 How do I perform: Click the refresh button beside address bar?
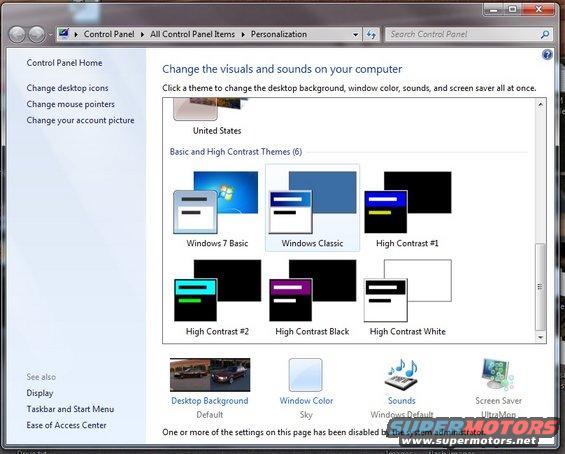(x=371, y=35)
